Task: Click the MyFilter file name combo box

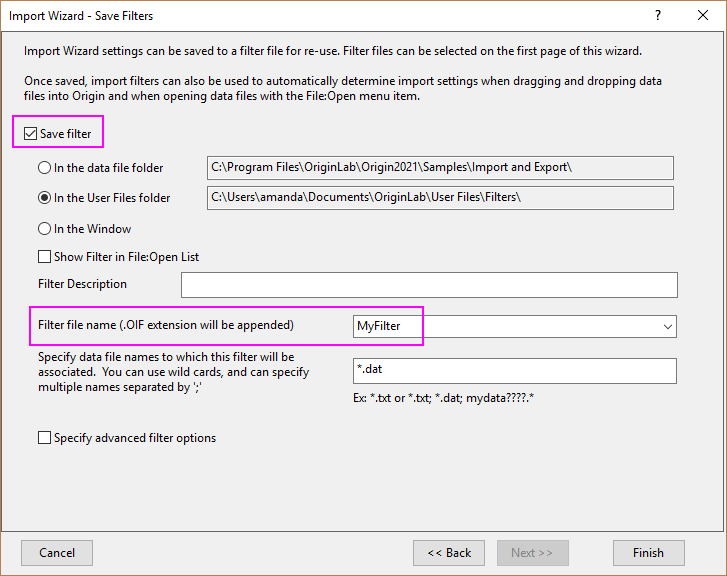Action: (505, 327)
